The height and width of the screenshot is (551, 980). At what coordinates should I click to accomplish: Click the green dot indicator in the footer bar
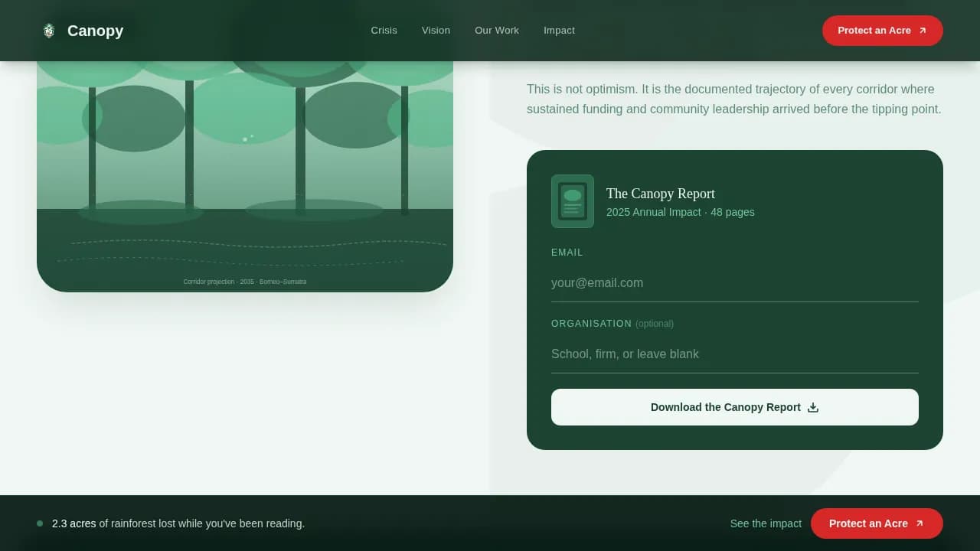point(39,523)
